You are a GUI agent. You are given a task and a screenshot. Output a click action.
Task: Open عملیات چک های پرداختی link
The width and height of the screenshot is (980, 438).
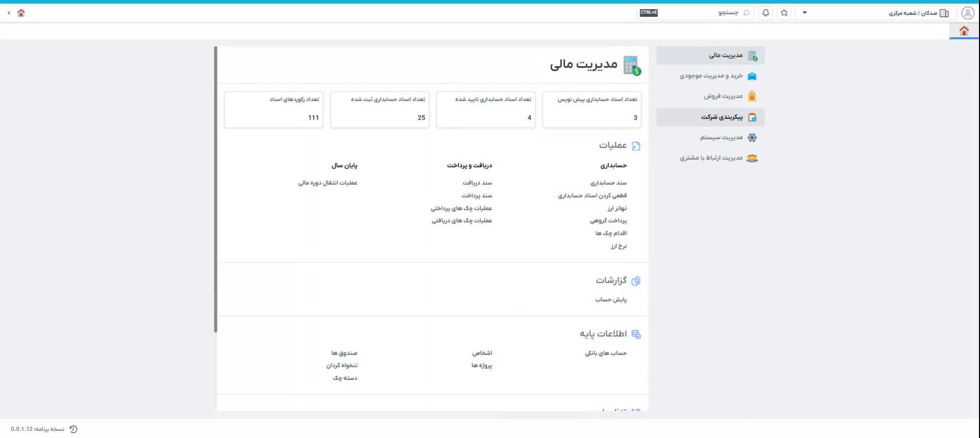pyautogui.click(x=461, y=208)
